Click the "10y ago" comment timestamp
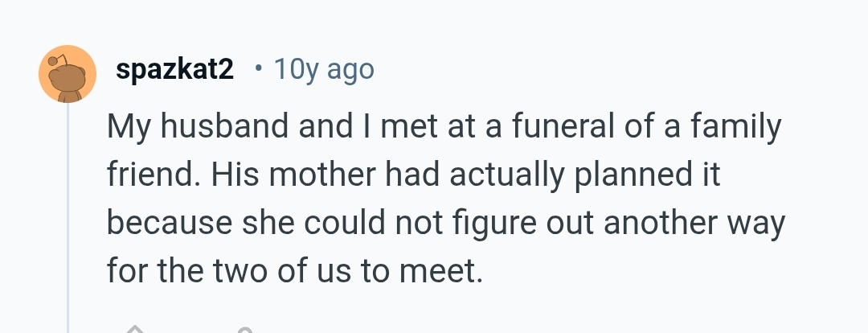This screenshot has height=333, width=868. [x=324, y=71]
